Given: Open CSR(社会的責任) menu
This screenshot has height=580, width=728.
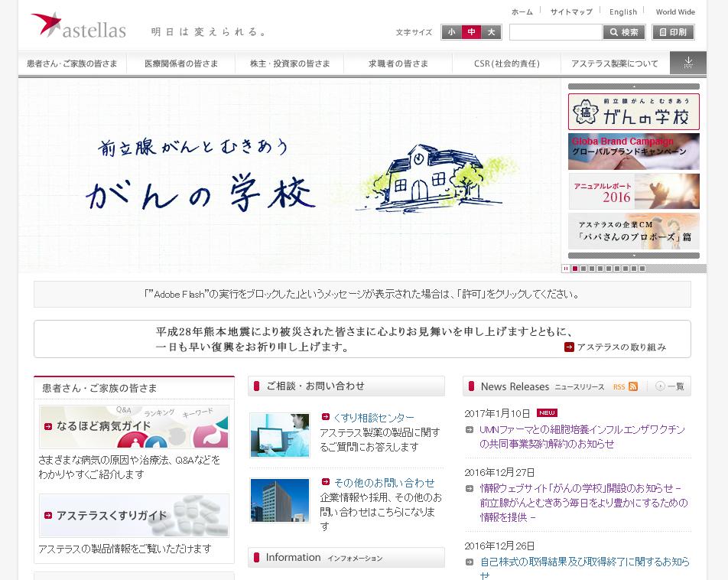Looking at the screenshot, I should [x=507, y=64].
